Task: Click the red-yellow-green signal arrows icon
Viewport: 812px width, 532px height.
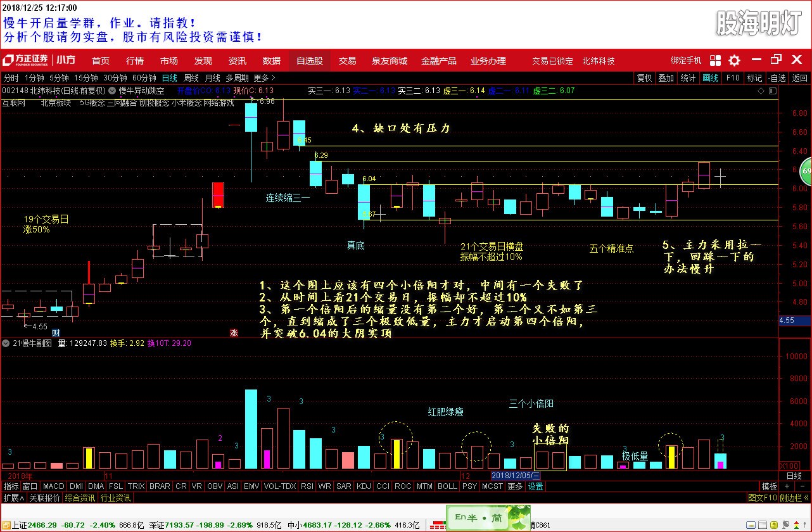Action: click(796, 525)
